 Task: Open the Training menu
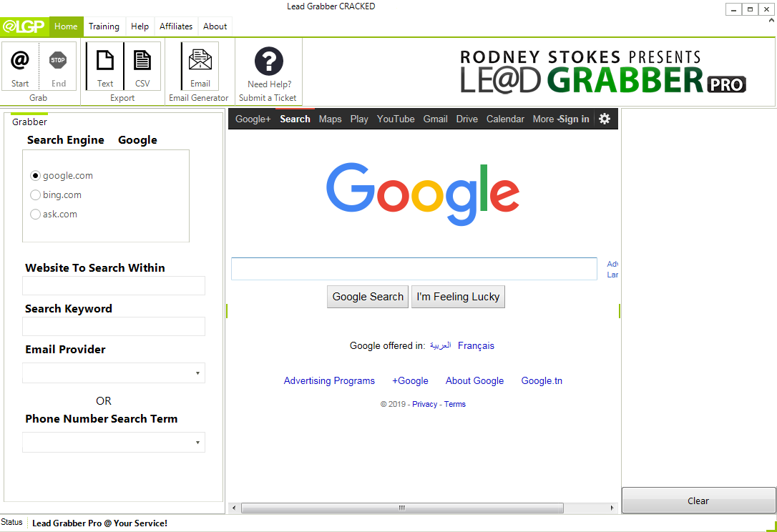click(x=104, y=26)
